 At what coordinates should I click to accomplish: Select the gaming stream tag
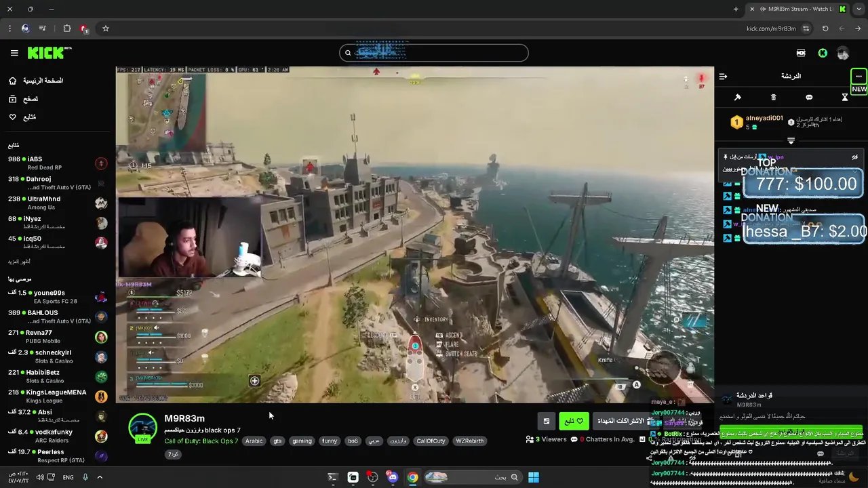click(x=302, y=441)
